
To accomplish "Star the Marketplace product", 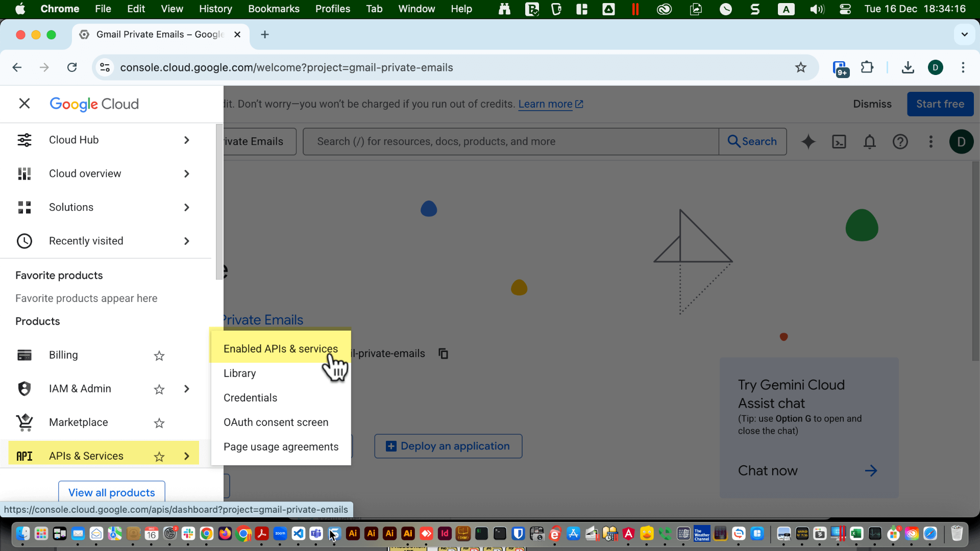I will pos(159,423).
